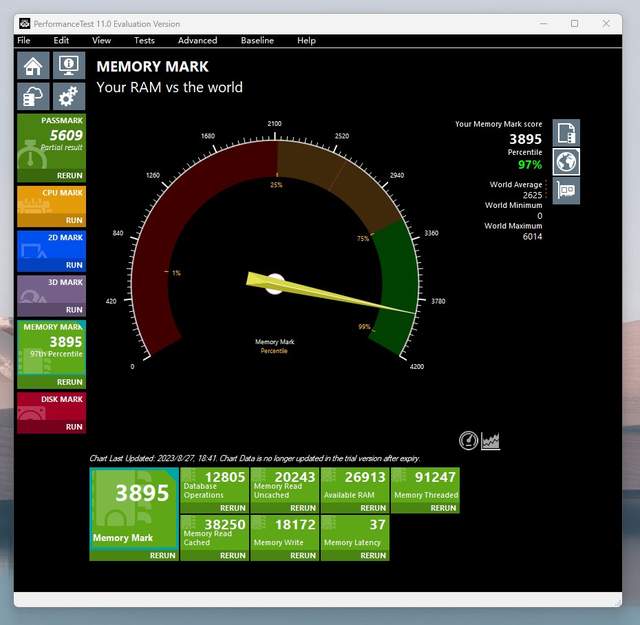Select the sidebar Memory Mark 3895 tile
Image resolution: width=640 pixels, height=625 pixels.
51,348
